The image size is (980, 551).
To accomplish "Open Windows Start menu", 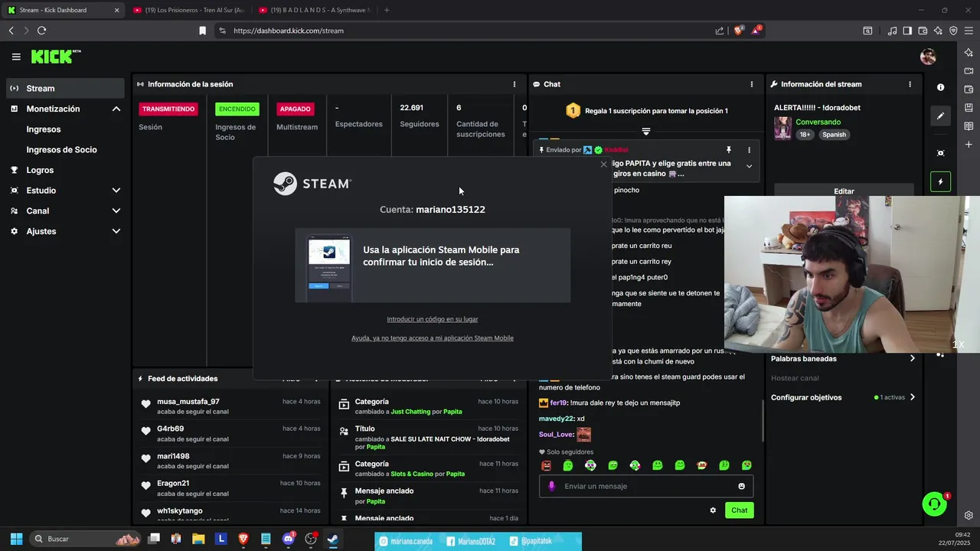I will (x=16, y=539).
